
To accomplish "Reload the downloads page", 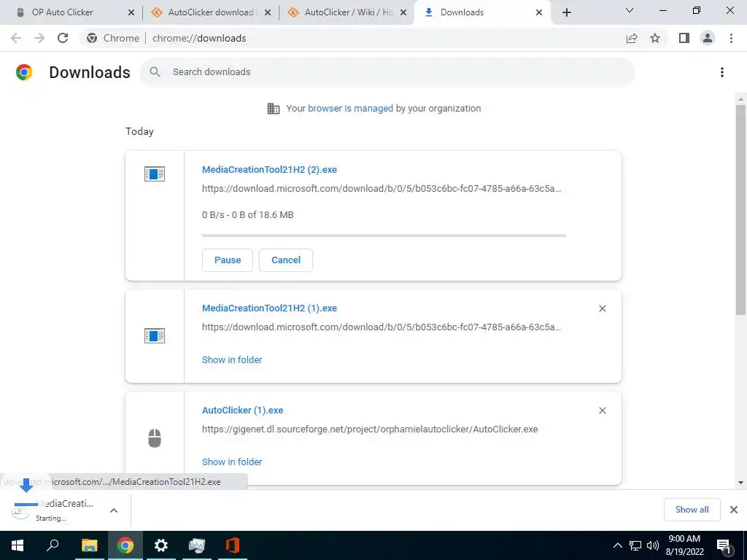I will (x=63, y=38).
